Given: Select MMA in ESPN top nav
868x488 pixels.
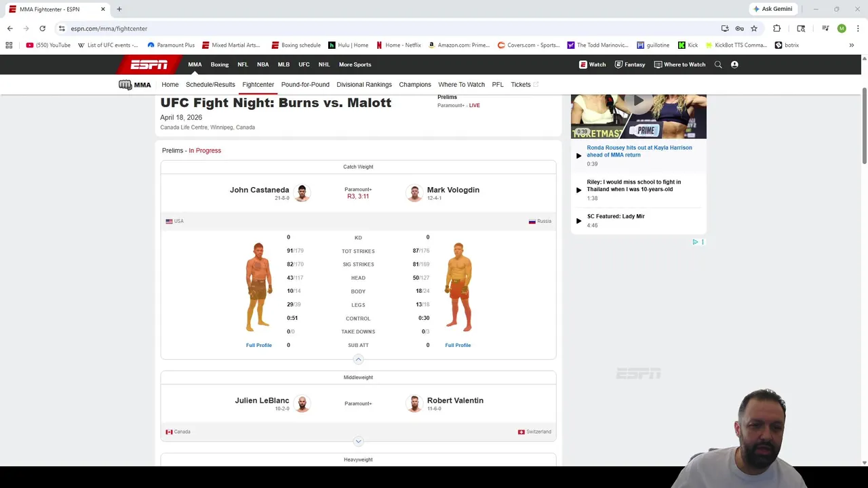Looking at the screenshot, I should pyautogui.click(x=195, y=64).
